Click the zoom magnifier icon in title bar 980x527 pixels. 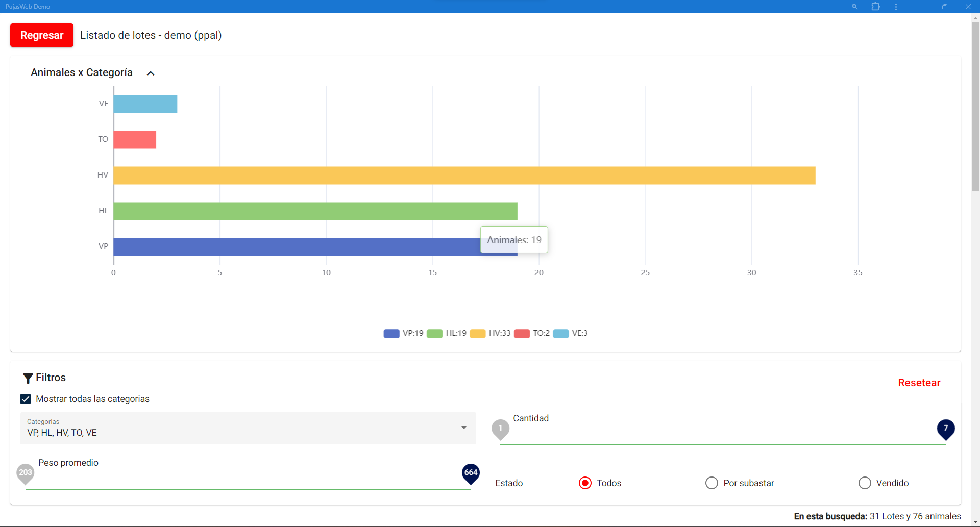854,7
